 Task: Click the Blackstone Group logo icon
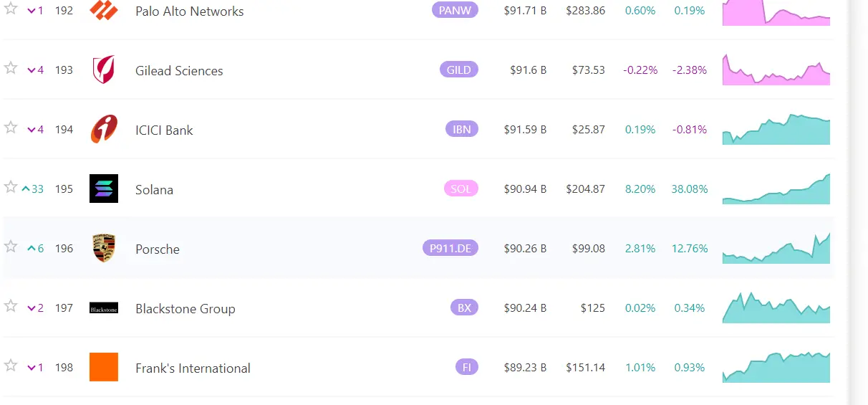tap(104, 308)
